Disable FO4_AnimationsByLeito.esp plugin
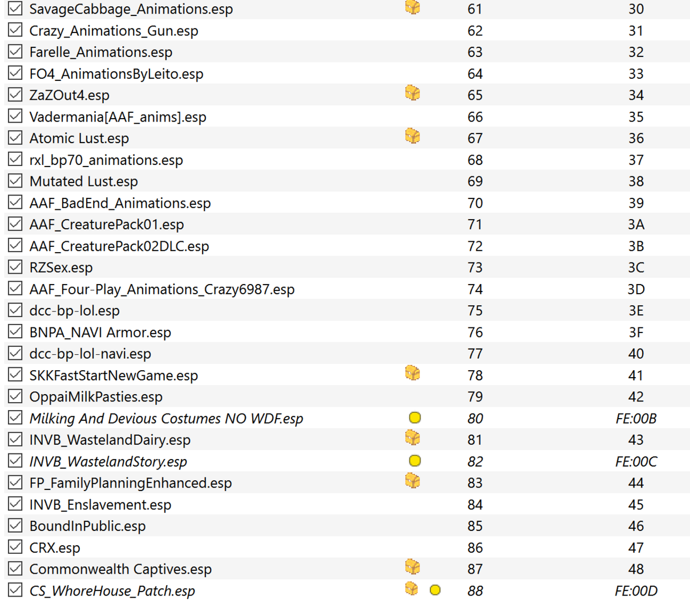The width and height of the screenshot is (690, 616). click(15, 73)
